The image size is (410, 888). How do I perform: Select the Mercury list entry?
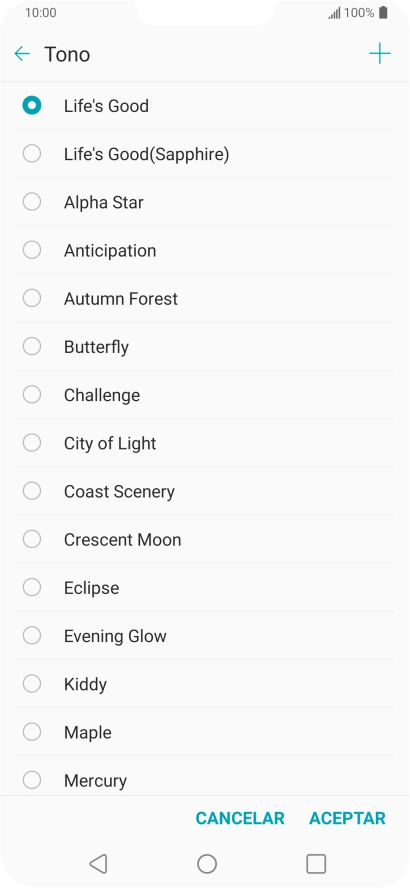[205, 780]
